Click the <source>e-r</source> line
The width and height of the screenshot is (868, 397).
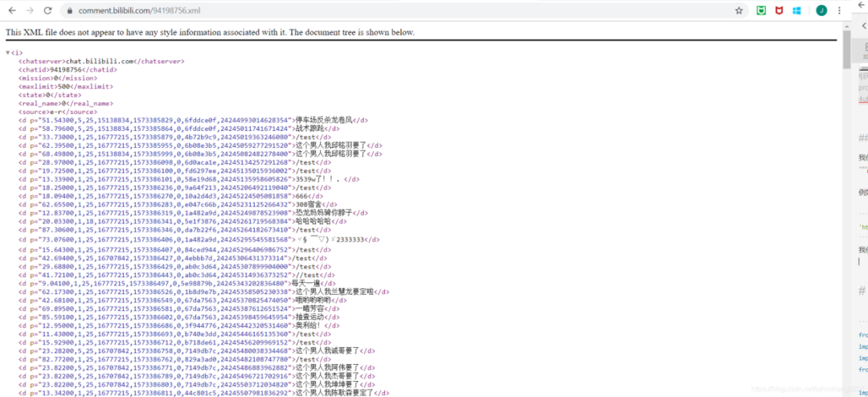click(x=58, y=111)
